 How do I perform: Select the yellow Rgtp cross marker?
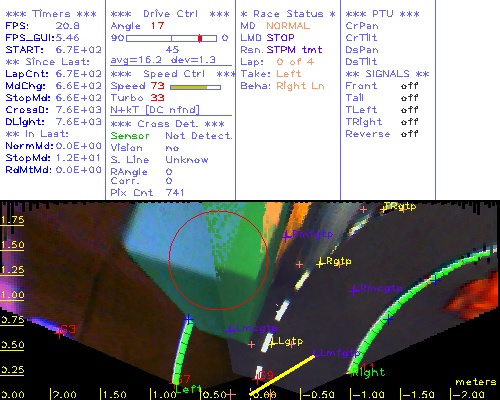pyautogui.click(x=320, y=263)
